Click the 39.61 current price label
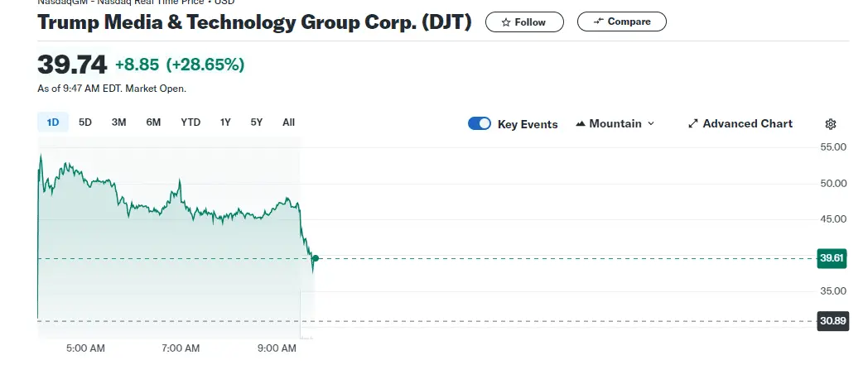The height and width of the screenshot is (365, 868). point(830,258)
